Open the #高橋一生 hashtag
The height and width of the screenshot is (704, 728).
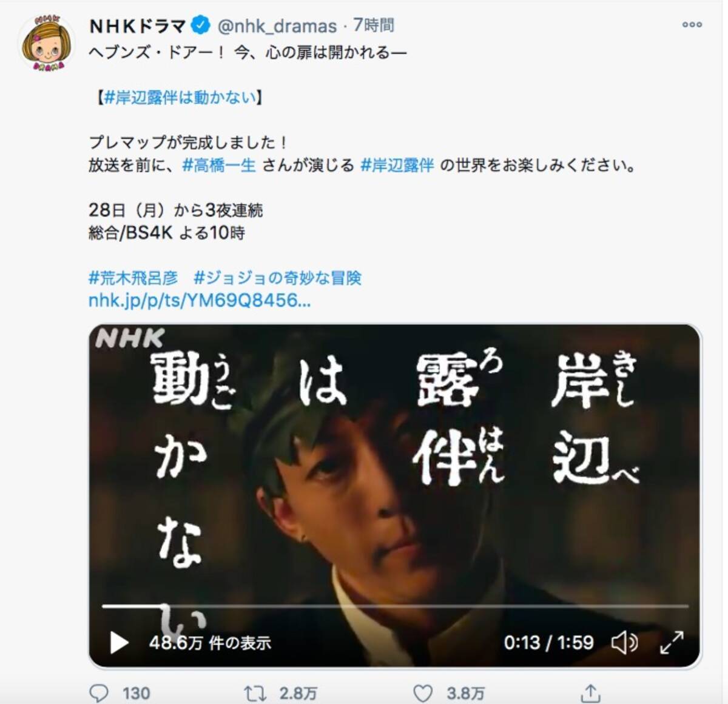pyautogui.click(x=219, y=165)
